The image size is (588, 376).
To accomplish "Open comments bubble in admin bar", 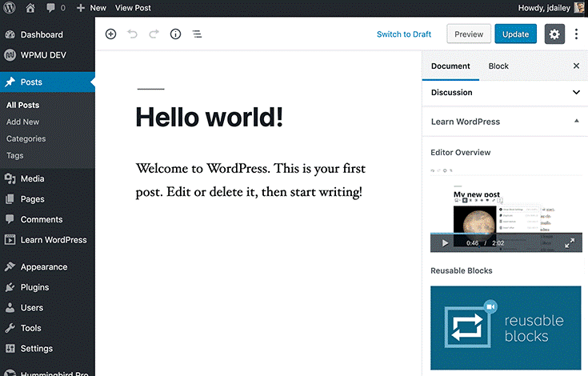I will click(55, 8).
